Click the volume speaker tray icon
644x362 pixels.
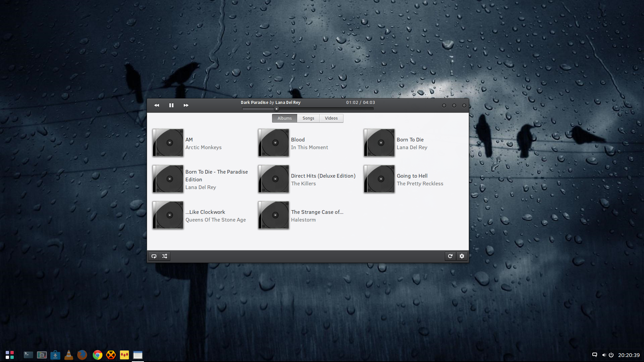(x=604, y=355)
